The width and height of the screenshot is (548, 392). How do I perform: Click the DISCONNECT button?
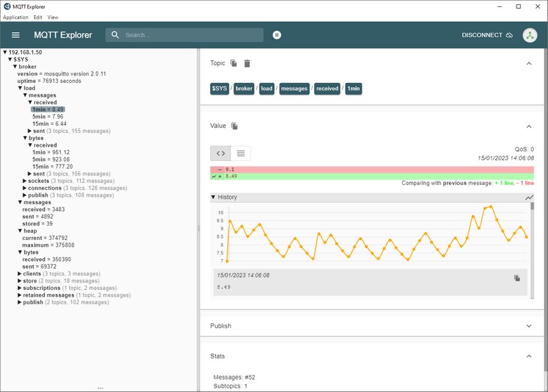point(487,35)
